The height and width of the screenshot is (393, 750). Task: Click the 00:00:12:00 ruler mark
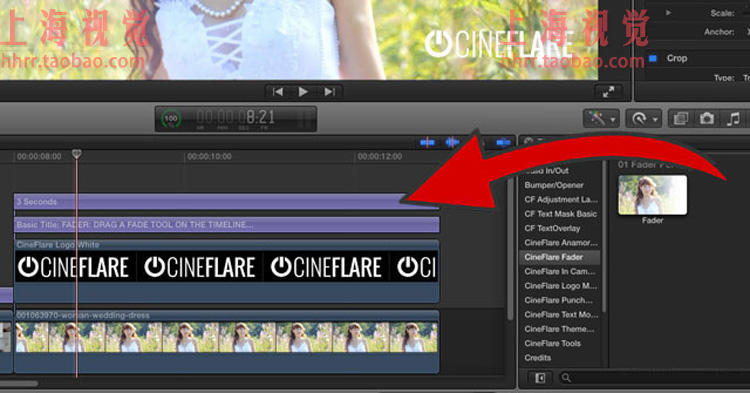pos(380,156)
